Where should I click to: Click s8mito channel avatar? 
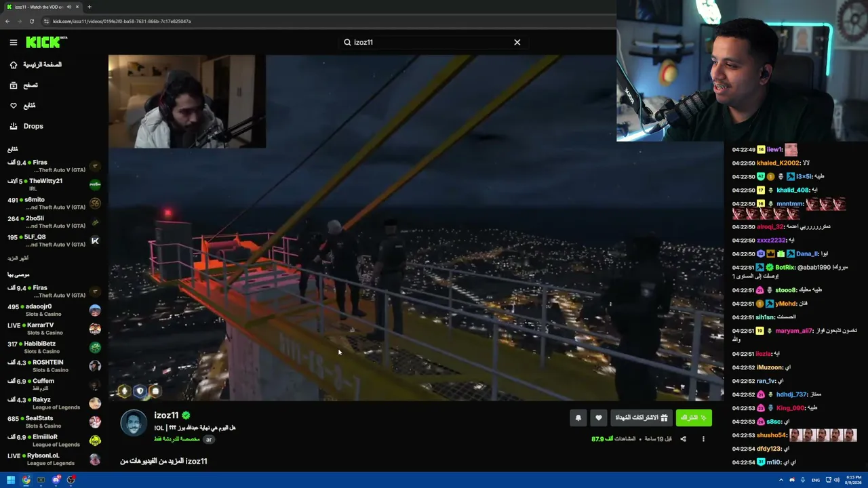(x=95, y=203)
